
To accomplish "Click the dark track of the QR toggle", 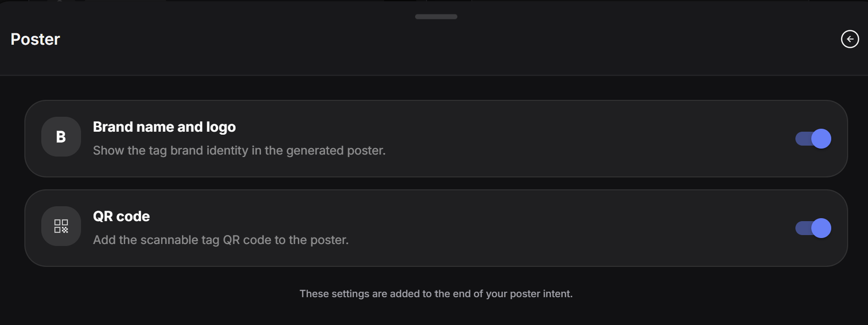I will pyautogui.click(x=802, y=228).
